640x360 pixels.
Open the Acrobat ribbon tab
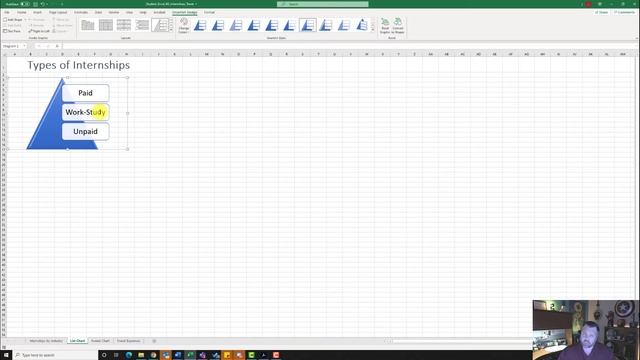159,12
